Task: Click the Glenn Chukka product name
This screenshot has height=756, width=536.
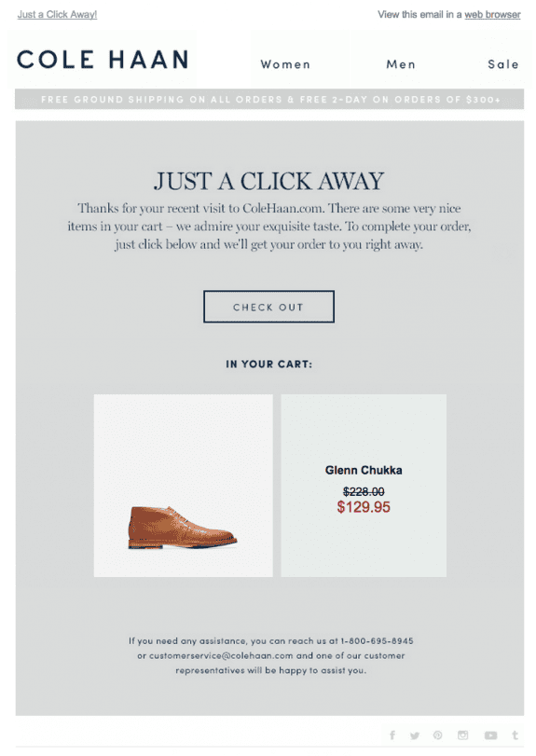Action: click(364, 470)
